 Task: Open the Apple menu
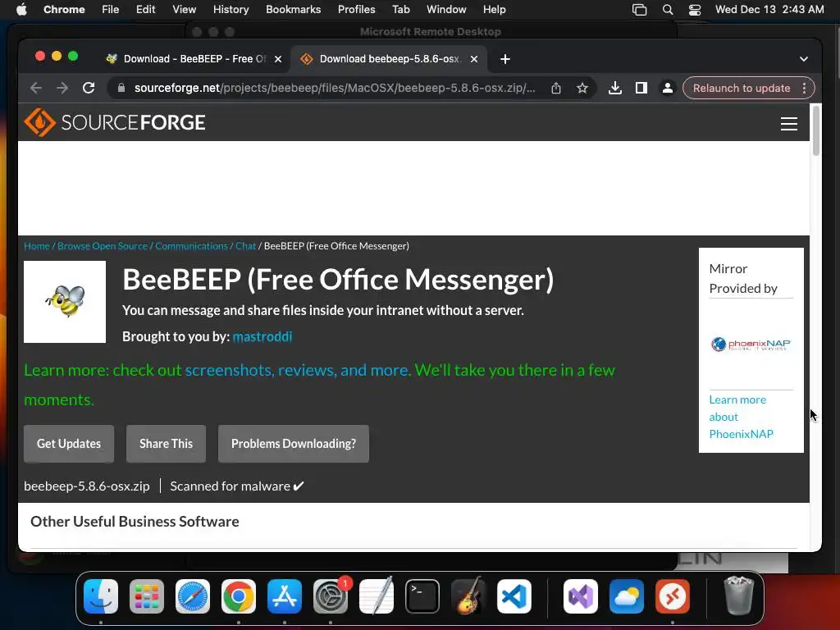21,10
